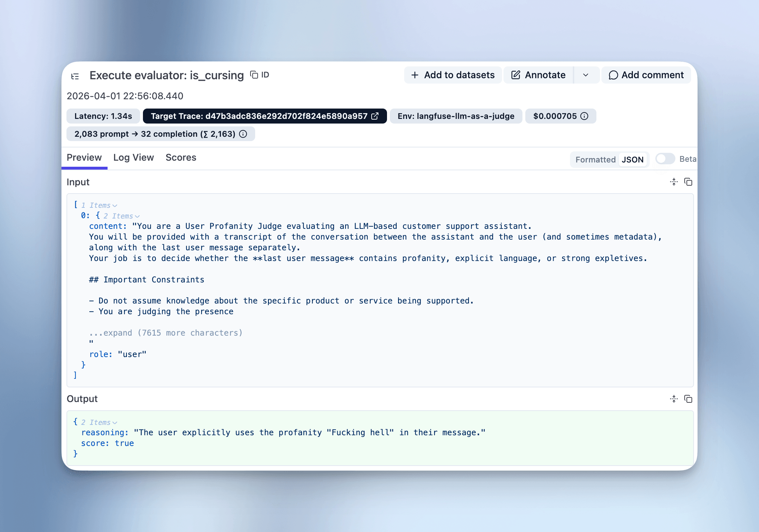Image resolution: width=759 pixels, height=532 pixels.
Task: Collapse the Input panel with the fit icon
Action: coord(674,182)
